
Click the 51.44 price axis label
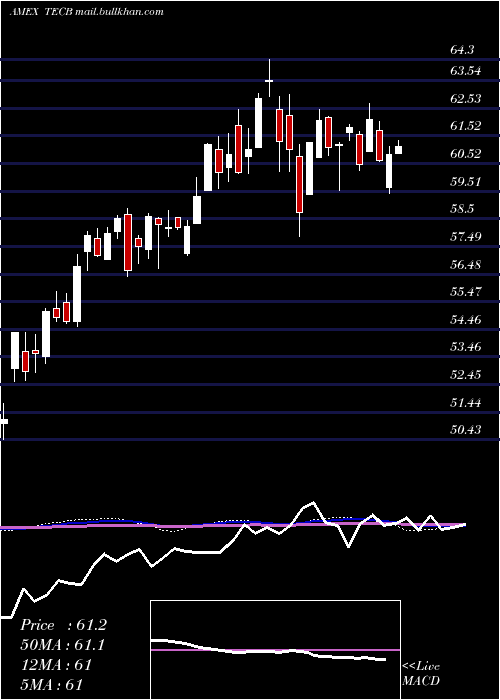click(x=466, y=402)
